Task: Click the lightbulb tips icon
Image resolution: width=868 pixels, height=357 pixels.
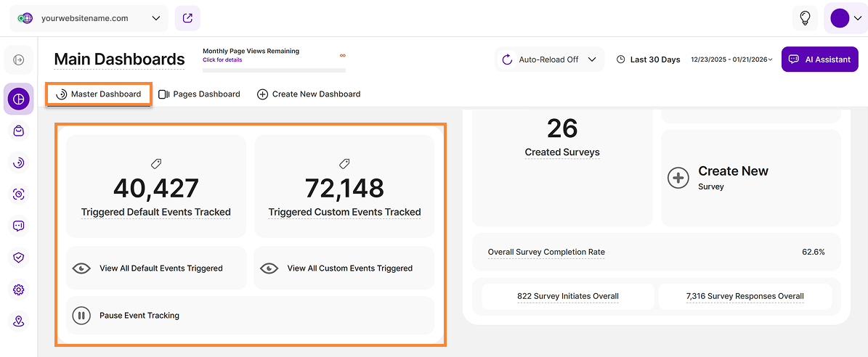Action: point(805,18)
